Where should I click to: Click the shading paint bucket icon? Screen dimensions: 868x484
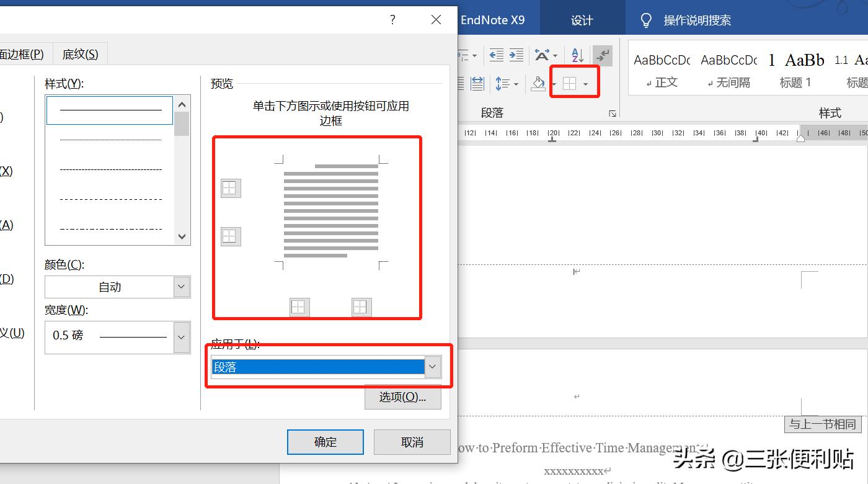tap(538, 83)
